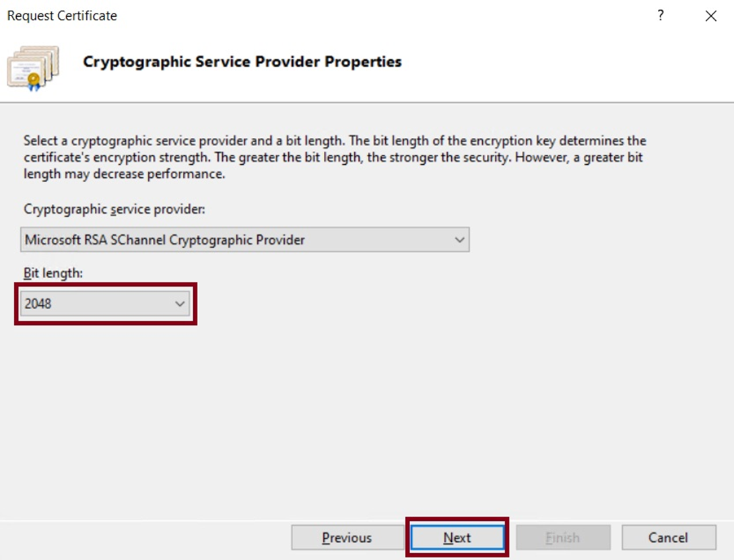This screenshot has width=734, height=560.
Task: Click the Request Certificate title bar text
Action: click(62, 16)
